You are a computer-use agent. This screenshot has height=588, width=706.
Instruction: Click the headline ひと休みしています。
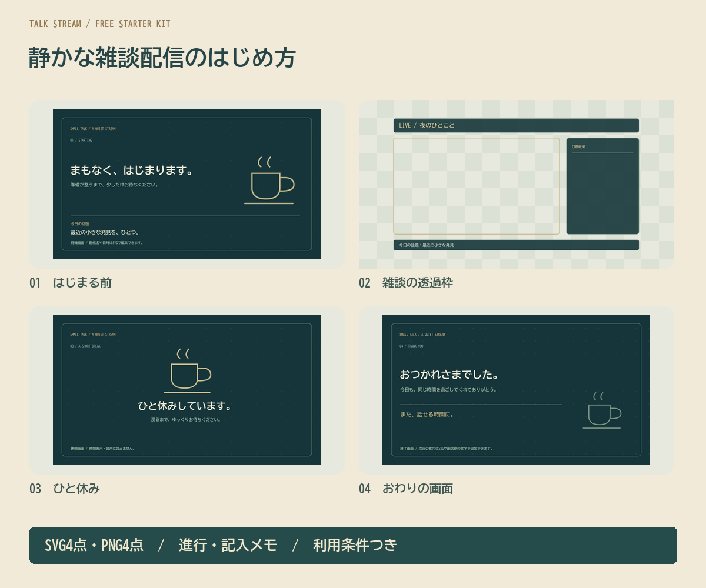(186, 406)
